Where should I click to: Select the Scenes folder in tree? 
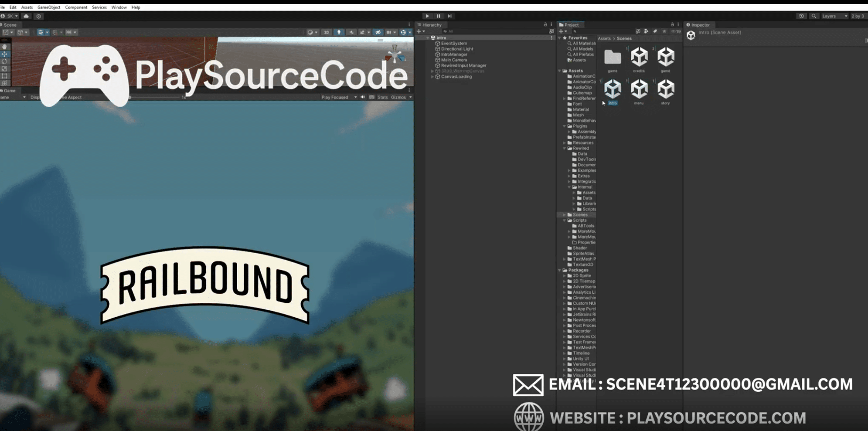580,215
